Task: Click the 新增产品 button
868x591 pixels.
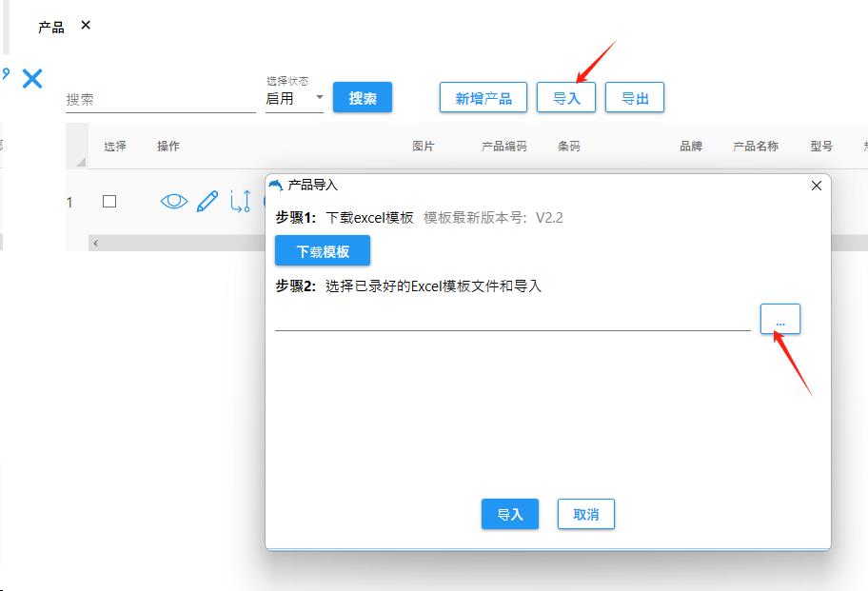Action: (483, 98)
